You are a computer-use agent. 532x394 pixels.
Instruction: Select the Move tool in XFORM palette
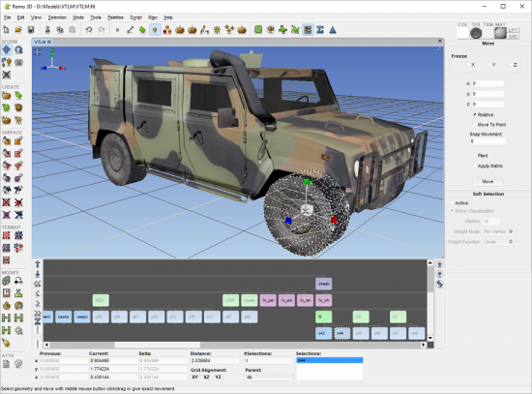click(7, 50)
